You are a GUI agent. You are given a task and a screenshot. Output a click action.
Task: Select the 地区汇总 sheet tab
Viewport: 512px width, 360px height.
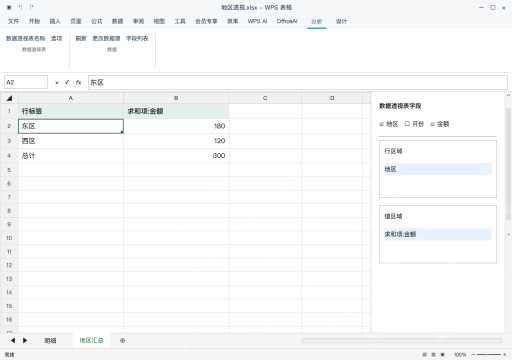pos(91,340)
